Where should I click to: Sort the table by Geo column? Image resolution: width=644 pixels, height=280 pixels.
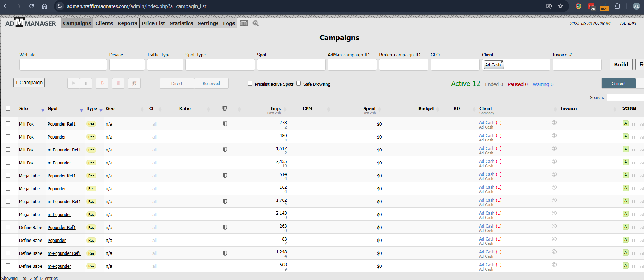coord(110,109)
